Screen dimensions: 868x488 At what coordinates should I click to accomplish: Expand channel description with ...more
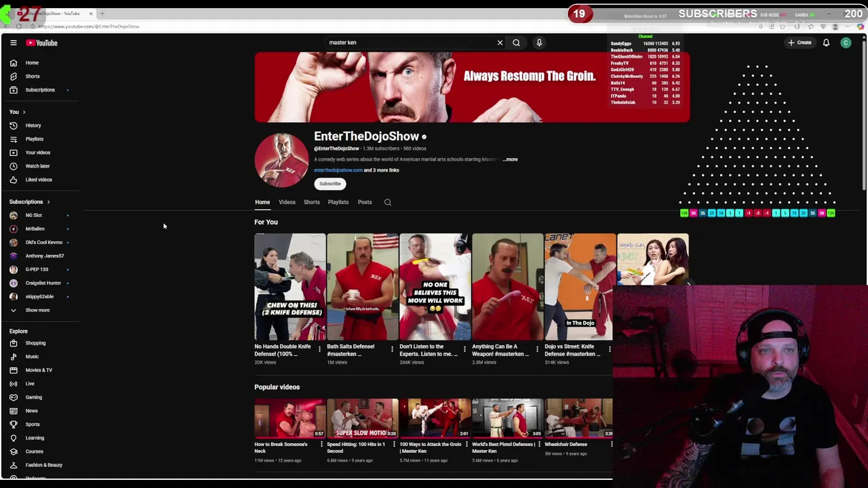click(510, 159)
